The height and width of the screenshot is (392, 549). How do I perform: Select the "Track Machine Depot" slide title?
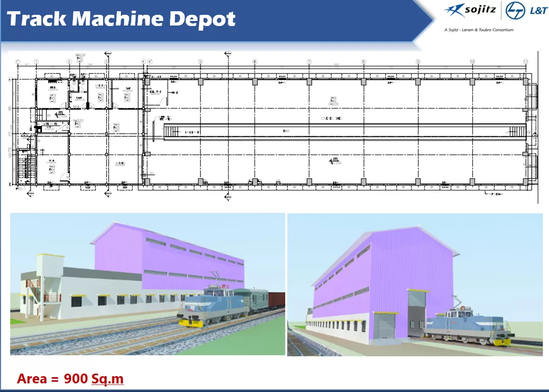coord(121,19)
